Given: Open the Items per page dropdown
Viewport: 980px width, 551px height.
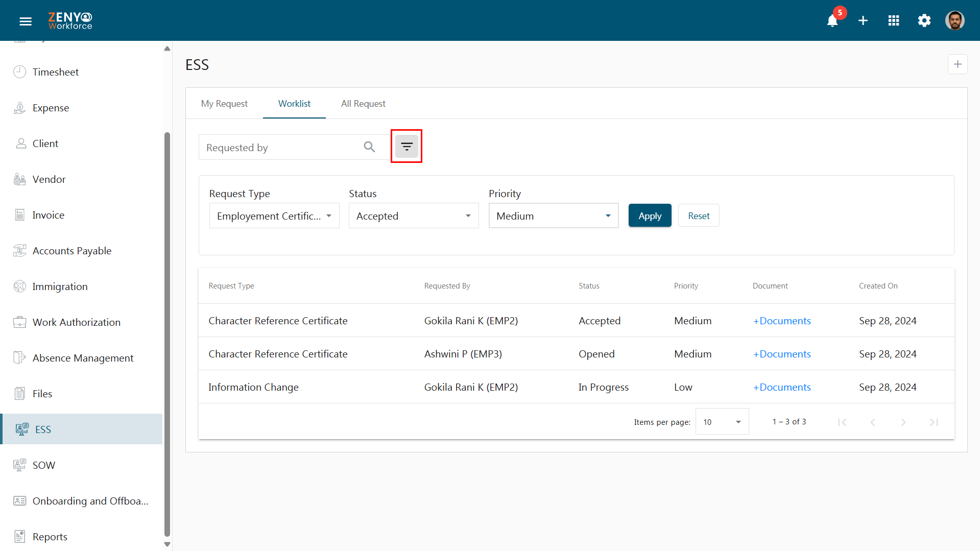Looking at the screenshot, I should coord(722,422).
